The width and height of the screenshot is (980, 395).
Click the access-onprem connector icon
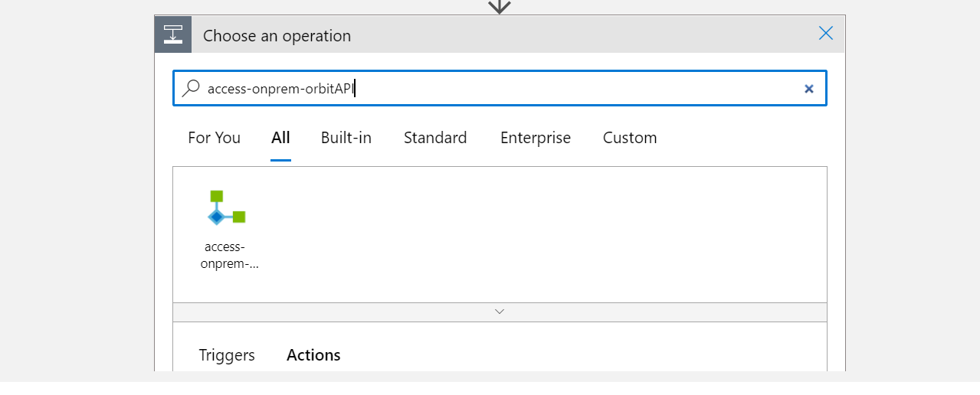(x=227, y=208)
